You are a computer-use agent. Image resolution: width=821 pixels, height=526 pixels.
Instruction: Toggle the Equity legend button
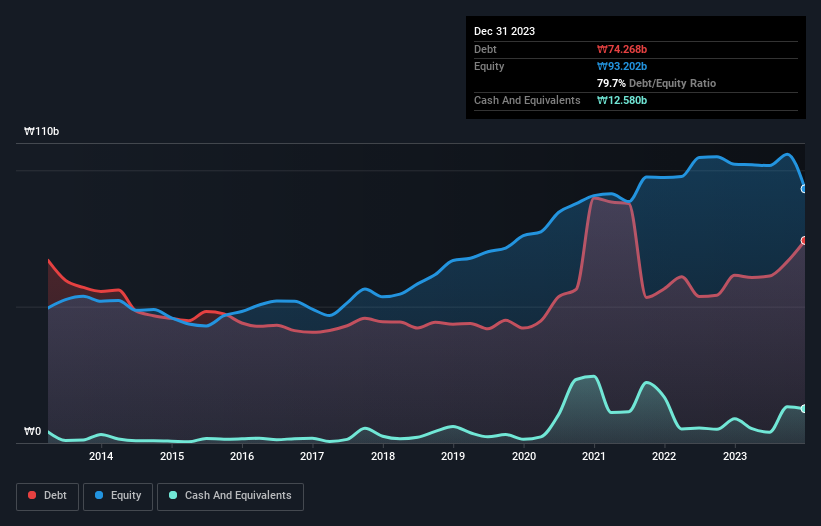click(118, 496)
